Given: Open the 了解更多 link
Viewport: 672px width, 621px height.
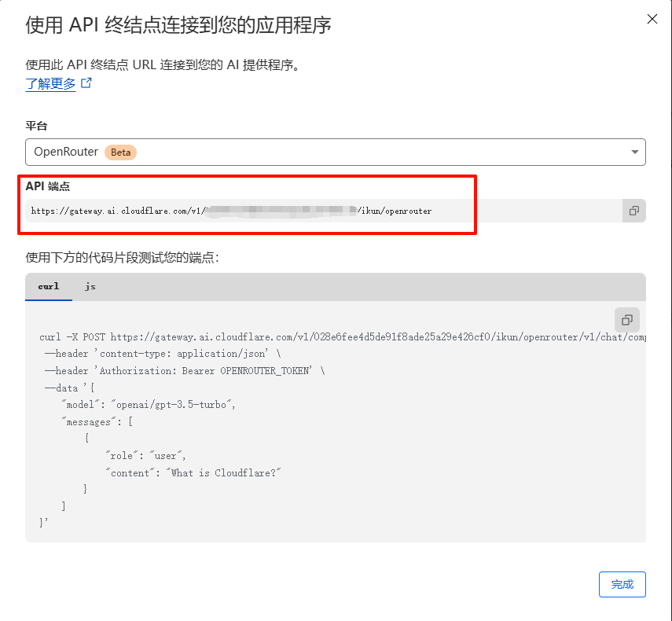Looking at the screenshot, I should 50,83.
